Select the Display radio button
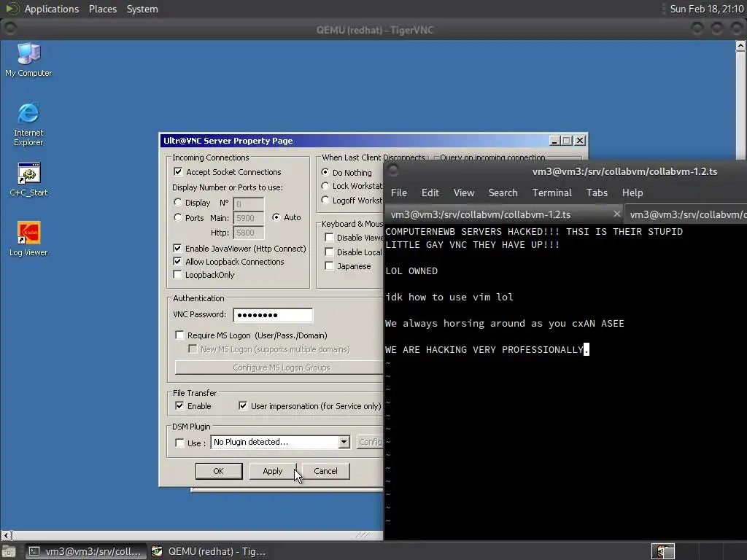Screen dimensions: 747x560 click(x=178, y=203)
